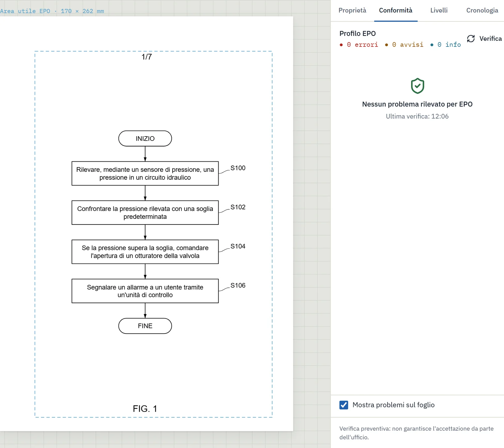
Task: Select the Se la pressione supera box
Action: coord(145,252)
